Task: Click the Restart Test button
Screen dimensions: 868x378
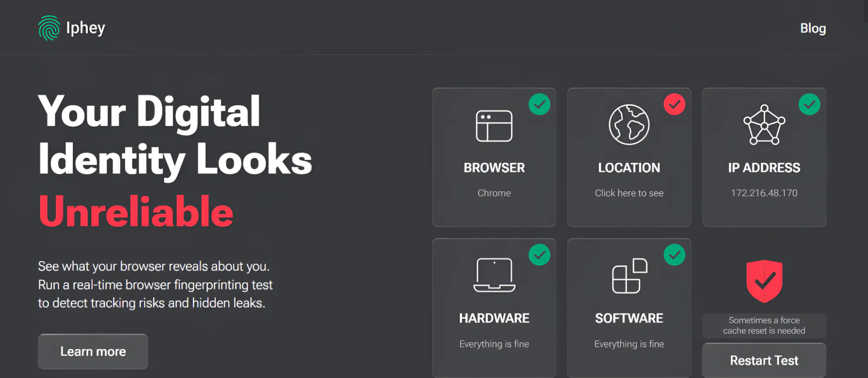Action: [x=764, y=361]
